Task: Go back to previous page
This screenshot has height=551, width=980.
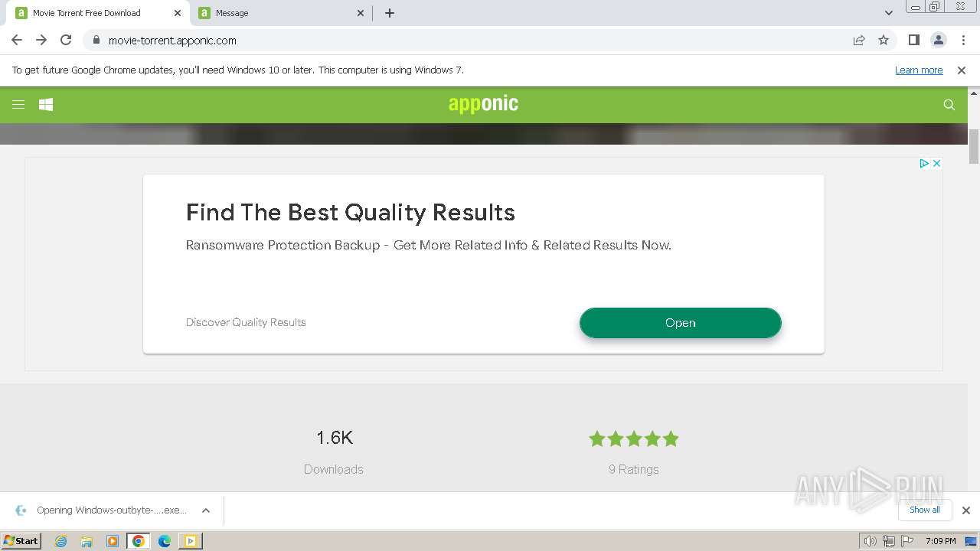Action: pyautogui.click(x=17, y=41)
